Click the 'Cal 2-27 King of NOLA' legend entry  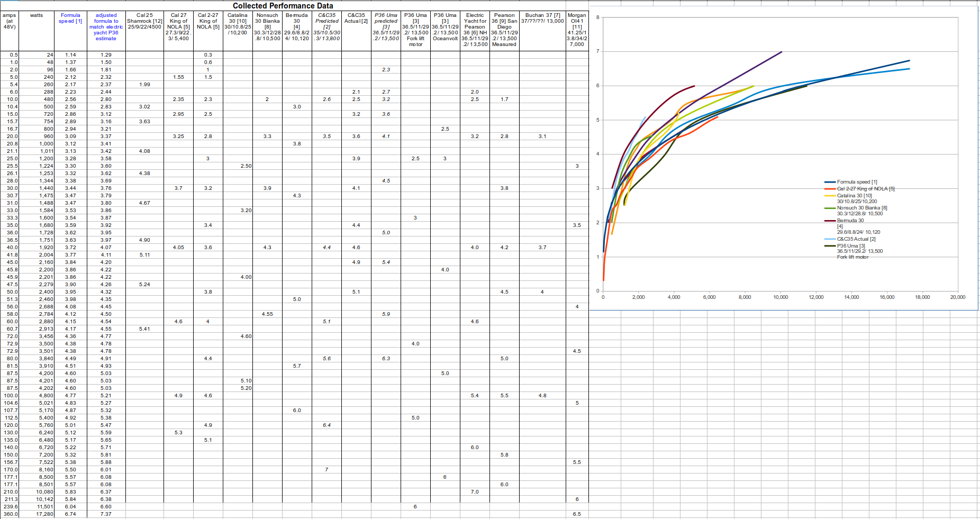click(865, 189)
